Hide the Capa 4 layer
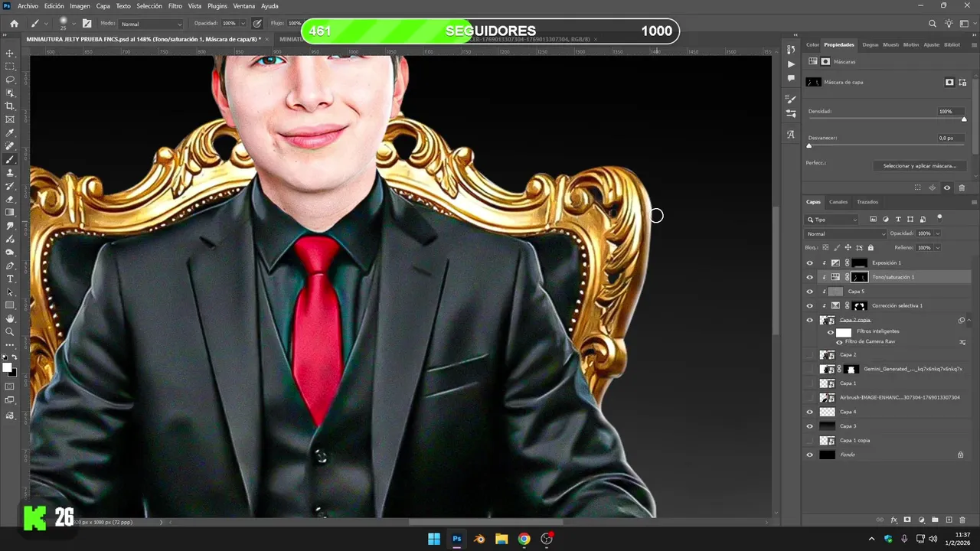Screen dimensions: 980x551 (x=810, y=412)
